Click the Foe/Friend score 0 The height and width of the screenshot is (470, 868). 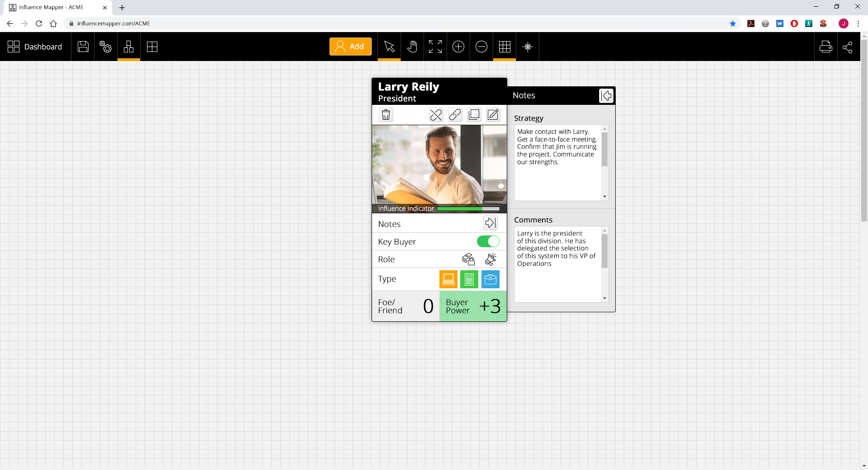[x=428, y=306]
